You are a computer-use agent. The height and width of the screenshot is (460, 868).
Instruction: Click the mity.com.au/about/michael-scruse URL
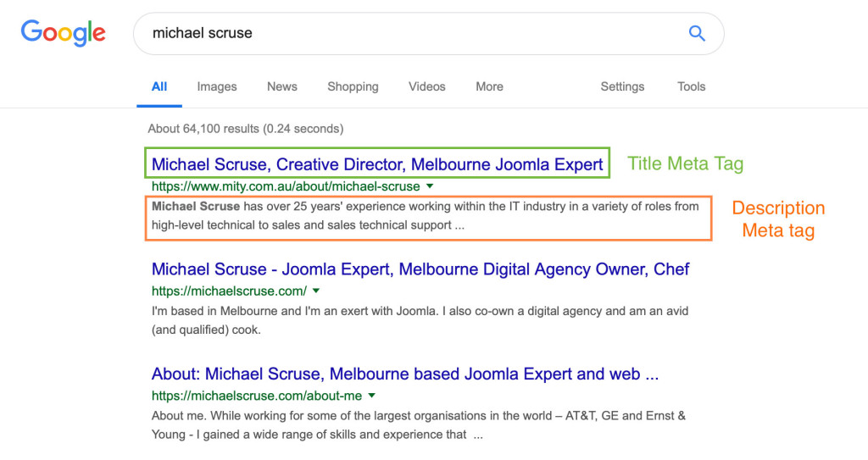click(x=286, y=186)
